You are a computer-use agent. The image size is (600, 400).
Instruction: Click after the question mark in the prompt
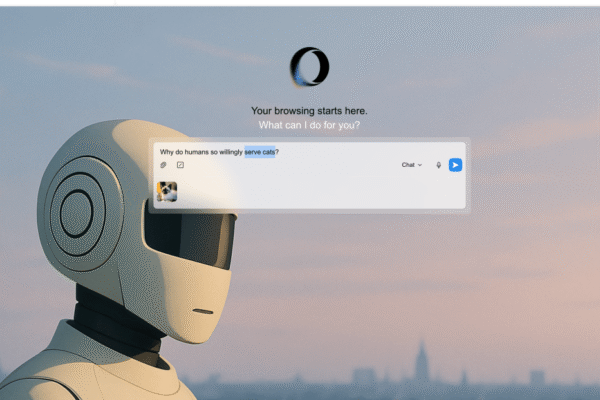click(282, 151)
